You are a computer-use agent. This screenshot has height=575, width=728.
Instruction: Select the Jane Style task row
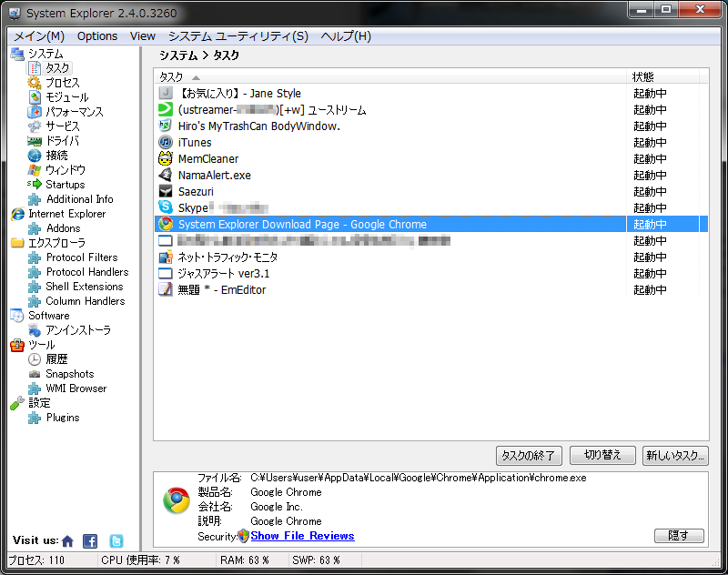430,94
